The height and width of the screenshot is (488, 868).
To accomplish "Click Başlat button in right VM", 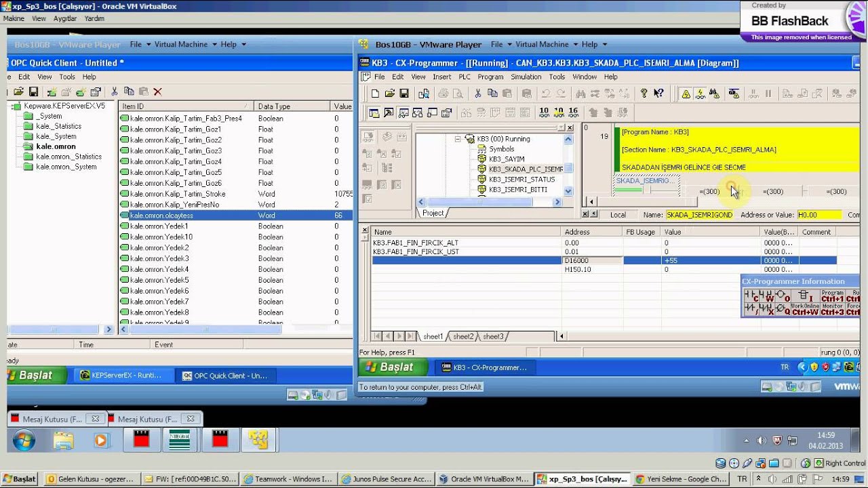I will coord(393,367).
